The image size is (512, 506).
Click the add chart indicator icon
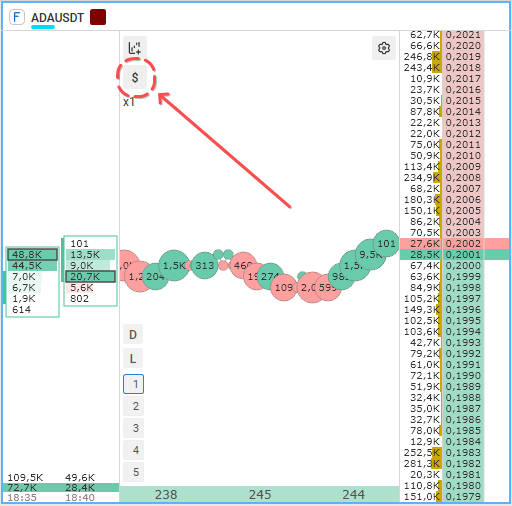pos(135,48)
